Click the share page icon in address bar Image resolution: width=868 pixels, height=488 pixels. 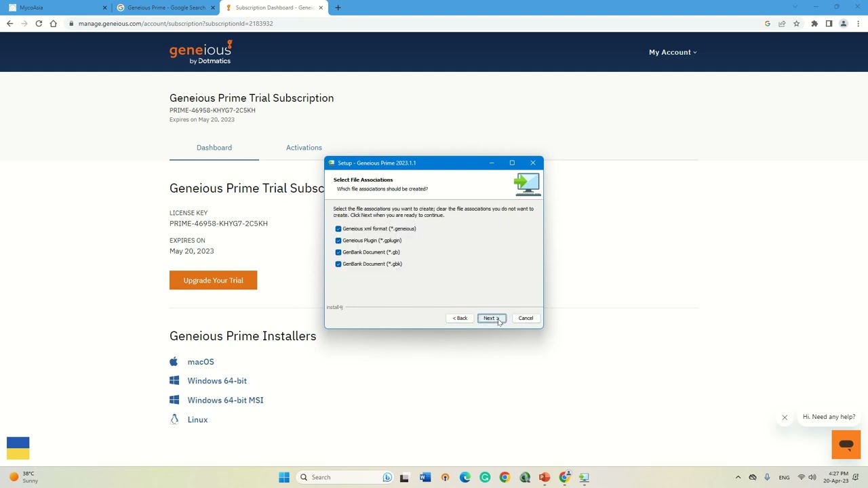click(x=782, y=24)
